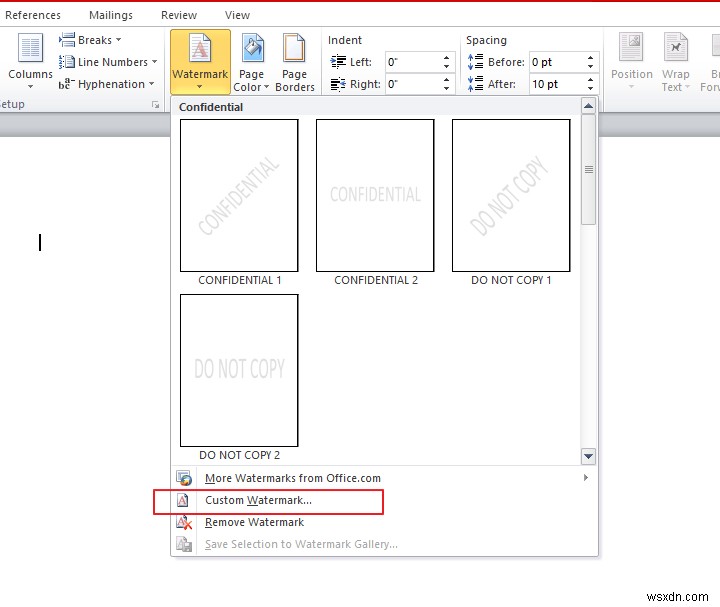Click the Custom Watermark icon

[x=183, y=500]
